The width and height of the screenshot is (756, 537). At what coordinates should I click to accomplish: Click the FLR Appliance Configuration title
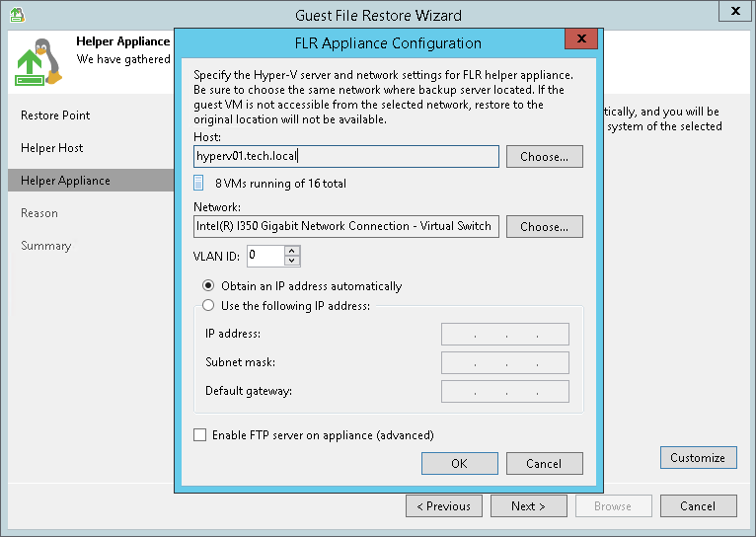coord(388,42)
